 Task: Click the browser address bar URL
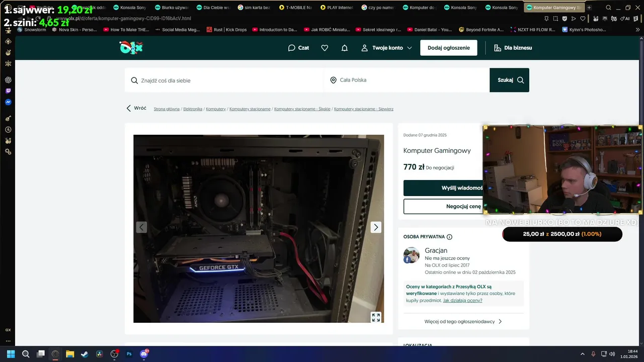pos(123,19)
